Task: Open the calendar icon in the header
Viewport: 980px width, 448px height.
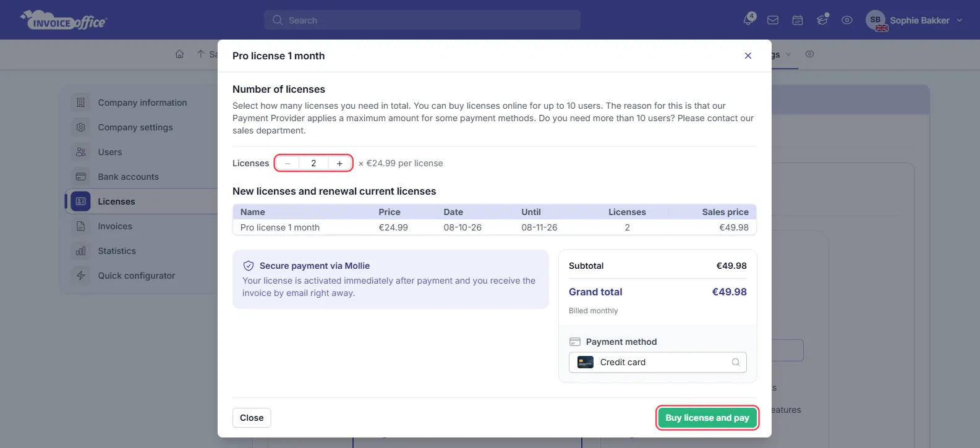Action: point(798,20)
